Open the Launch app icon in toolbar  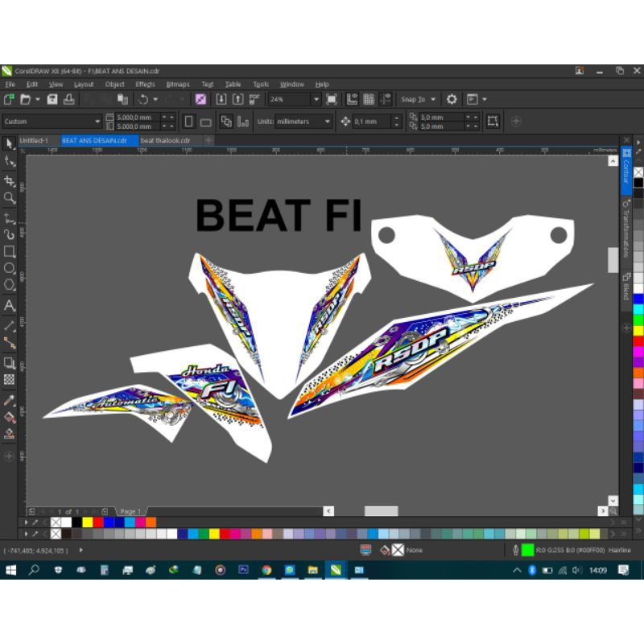click(472, 98)
